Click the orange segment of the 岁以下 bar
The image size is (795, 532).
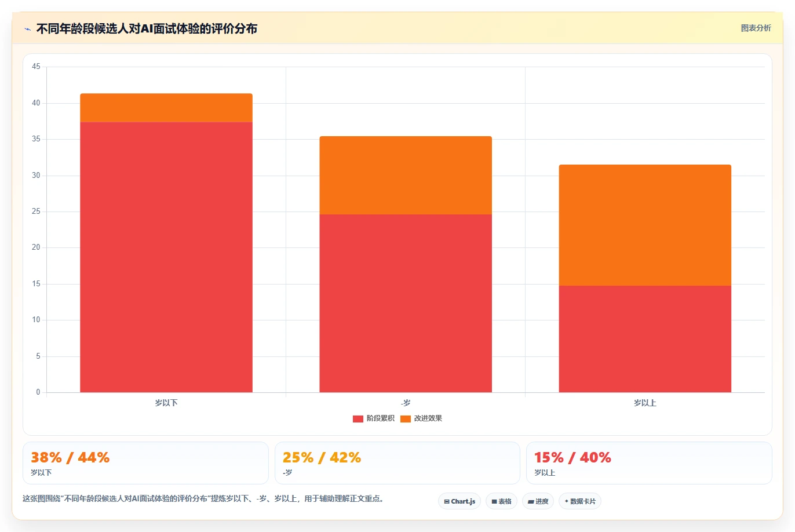click(x=166, y=108)
